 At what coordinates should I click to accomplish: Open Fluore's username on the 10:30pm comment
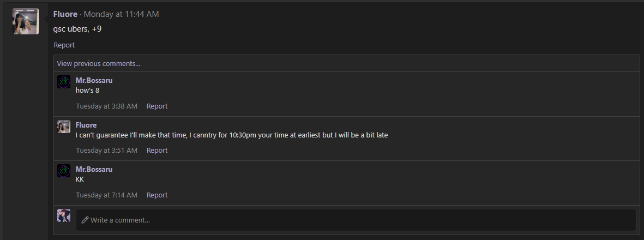[x=86, y=125]
